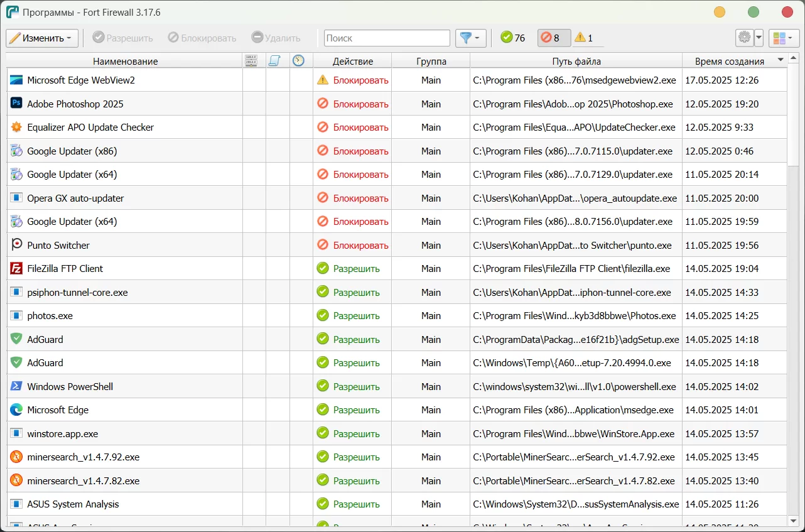Image resolution: width=805 pixels, height=532 pixels.
Task: Select the AdGuard adgSetup.exe shield icon
Action: pos(16,339)
